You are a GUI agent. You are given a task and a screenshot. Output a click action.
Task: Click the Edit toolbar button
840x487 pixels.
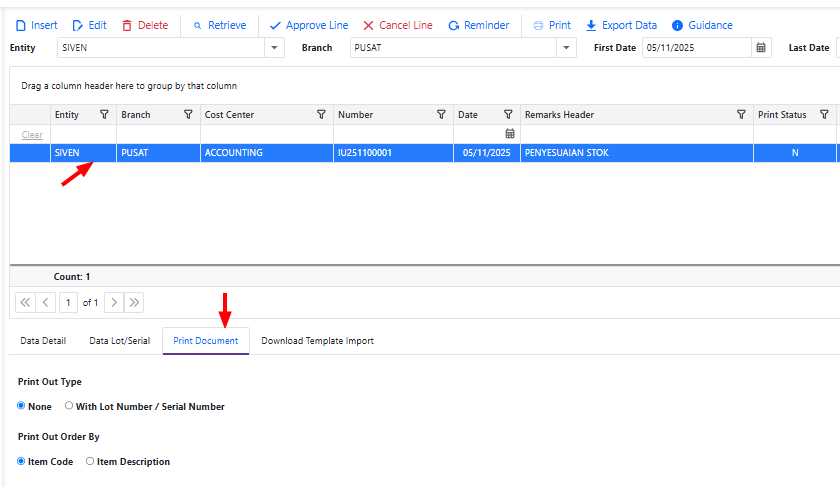[x=89, y=25]
